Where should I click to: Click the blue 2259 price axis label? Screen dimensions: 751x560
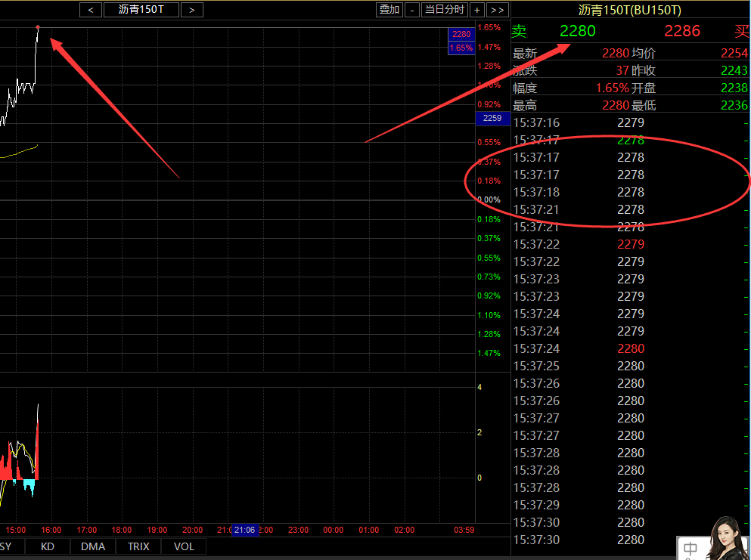coord(492,119)
